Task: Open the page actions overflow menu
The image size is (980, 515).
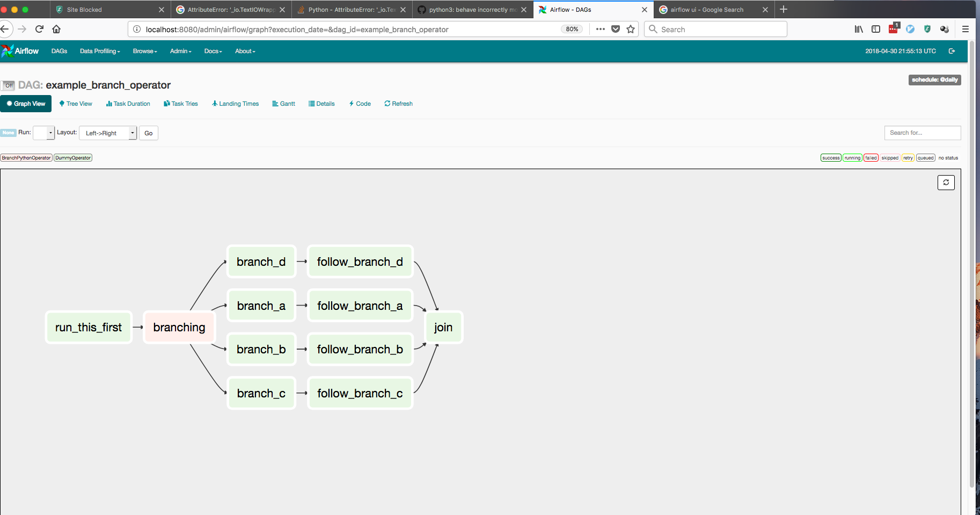Action: (x=600, y=29)
